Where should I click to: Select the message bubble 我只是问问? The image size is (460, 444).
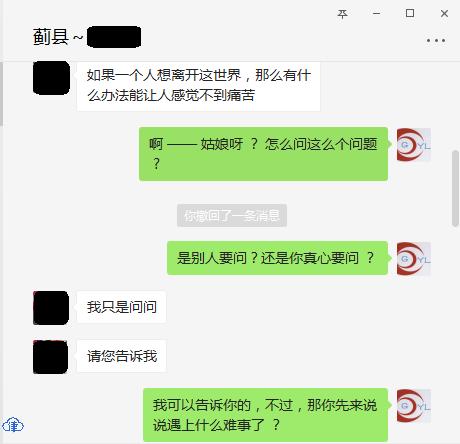(x=121, y=307)
